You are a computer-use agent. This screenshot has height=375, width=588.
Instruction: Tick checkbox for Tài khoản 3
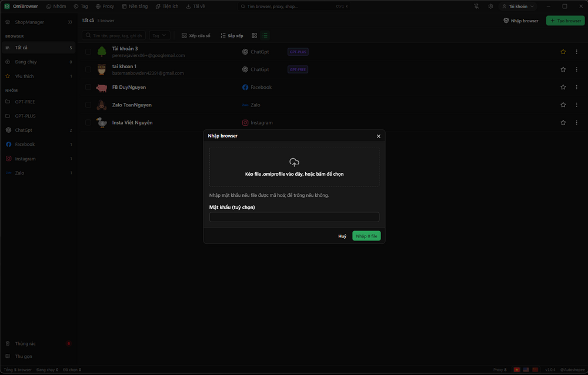click(x=88, y=52)
